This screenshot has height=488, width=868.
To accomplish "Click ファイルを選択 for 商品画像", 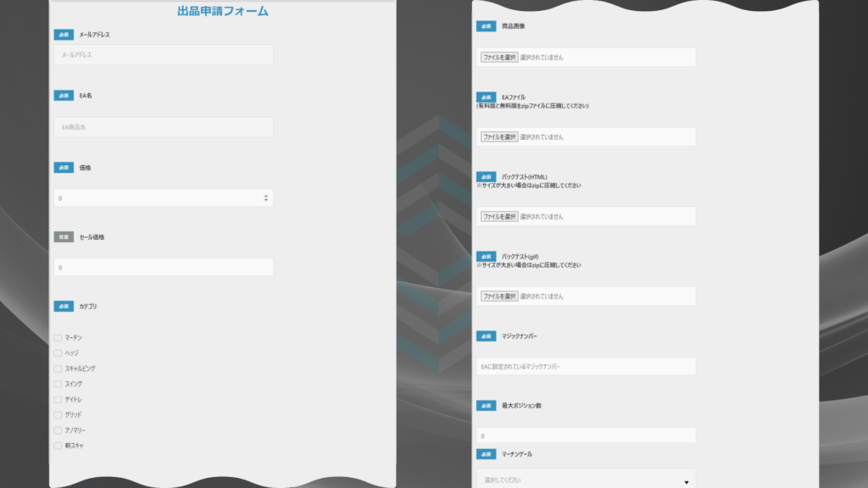I will click(498, 57).
